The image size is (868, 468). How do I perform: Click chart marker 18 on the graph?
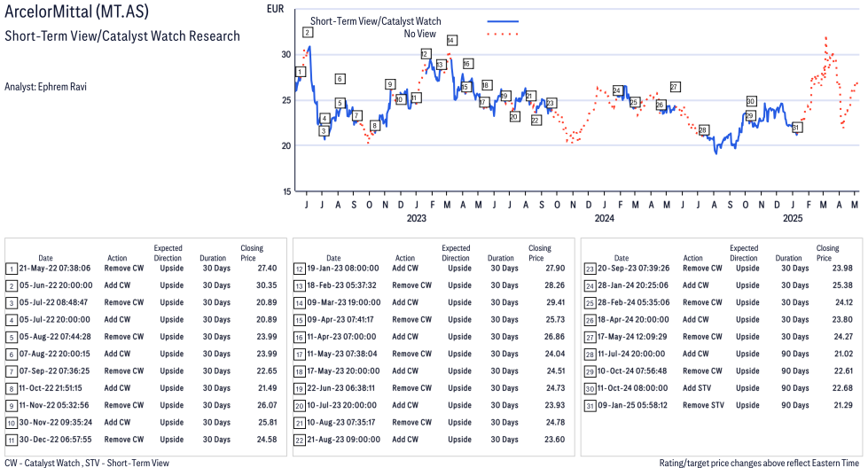[486, 85]
